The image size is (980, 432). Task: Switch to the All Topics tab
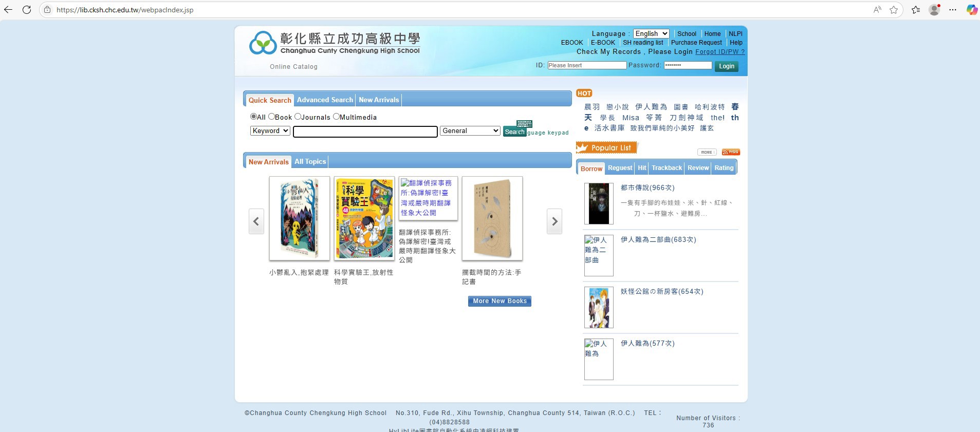(310, 162)
